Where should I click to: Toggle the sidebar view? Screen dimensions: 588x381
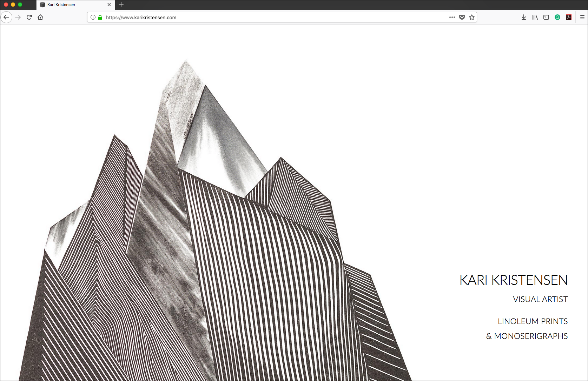[x=546, y=17]
